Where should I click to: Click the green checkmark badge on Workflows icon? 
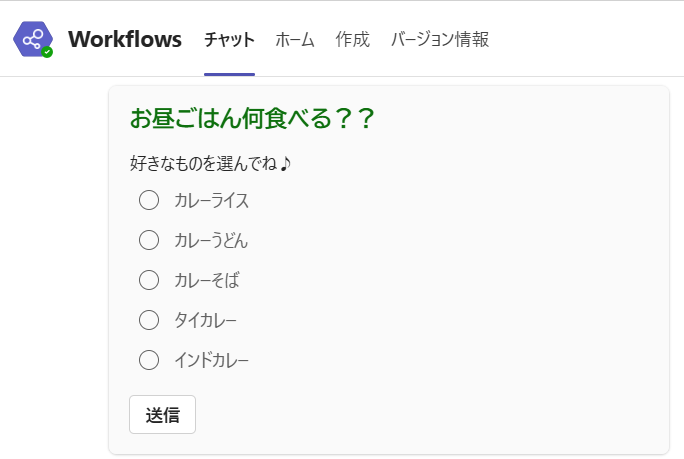[47, 52]
